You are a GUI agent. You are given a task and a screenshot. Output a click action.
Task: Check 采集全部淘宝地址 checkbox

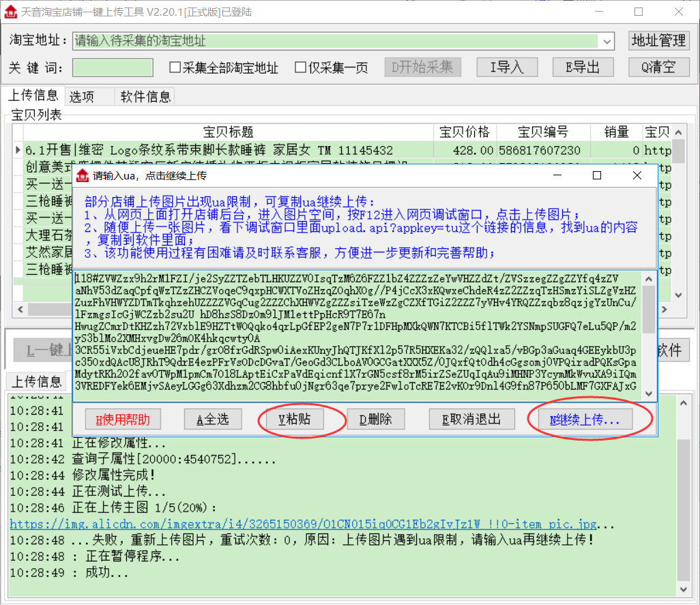tap(175, 68)
